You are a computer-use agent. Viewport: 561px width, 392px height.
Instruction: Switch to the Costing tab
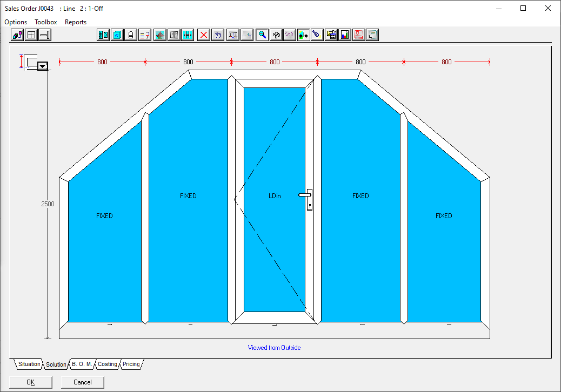(x=107, y=364)
